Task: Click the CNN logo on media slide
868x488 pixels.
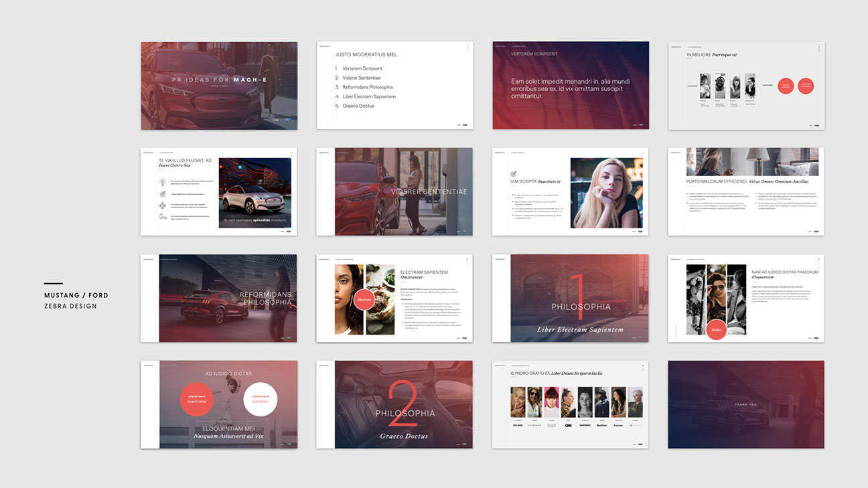Action: click(568, 425)
